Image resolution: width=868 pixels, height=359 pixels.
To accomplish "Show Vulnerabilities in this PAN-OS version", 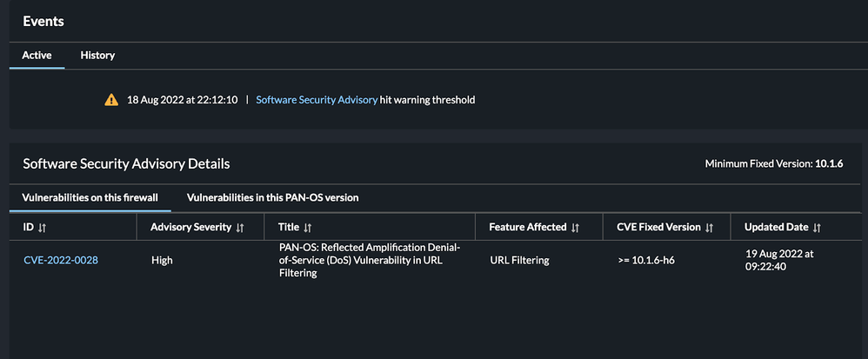I will 272,197.
